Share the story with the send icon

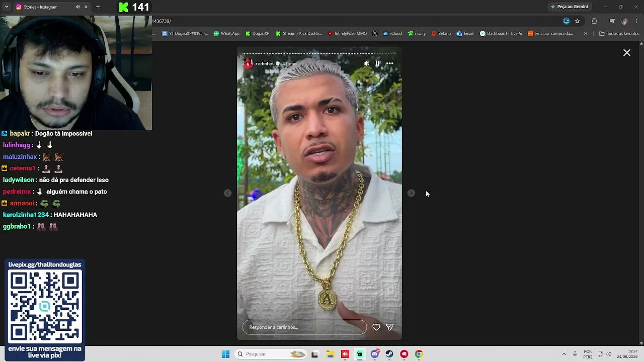[x=389, y=327]
